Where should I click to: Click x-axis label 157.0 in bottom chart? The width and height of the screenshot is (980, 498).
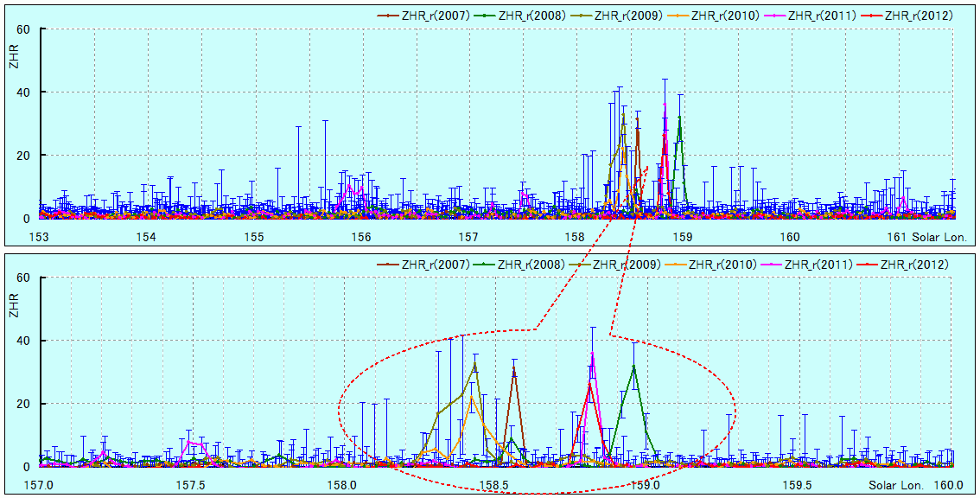point(40,485)
